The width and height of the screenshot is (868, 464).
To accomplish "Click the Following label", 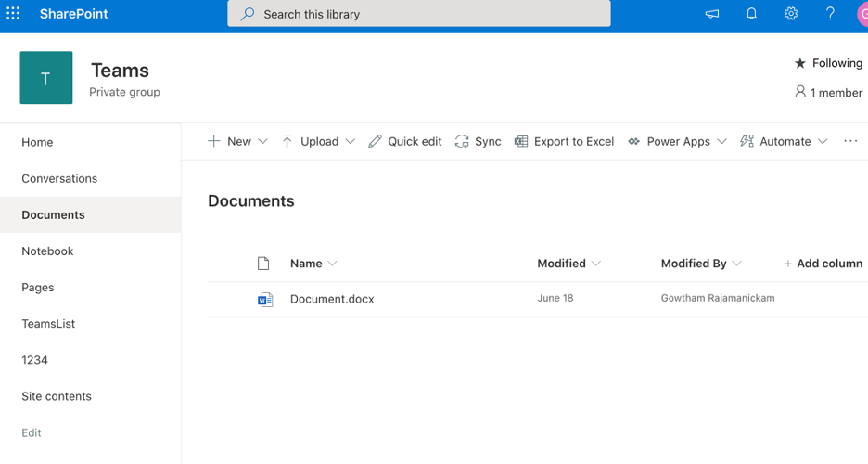I will [x=837, y=63].
